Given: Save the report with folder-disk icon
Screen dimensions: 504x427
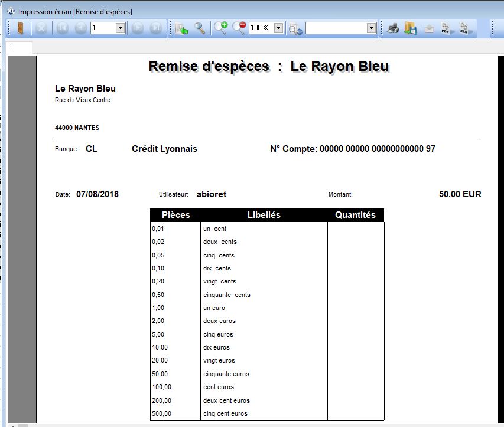Looking at the screenshot, I should point(411,28).
